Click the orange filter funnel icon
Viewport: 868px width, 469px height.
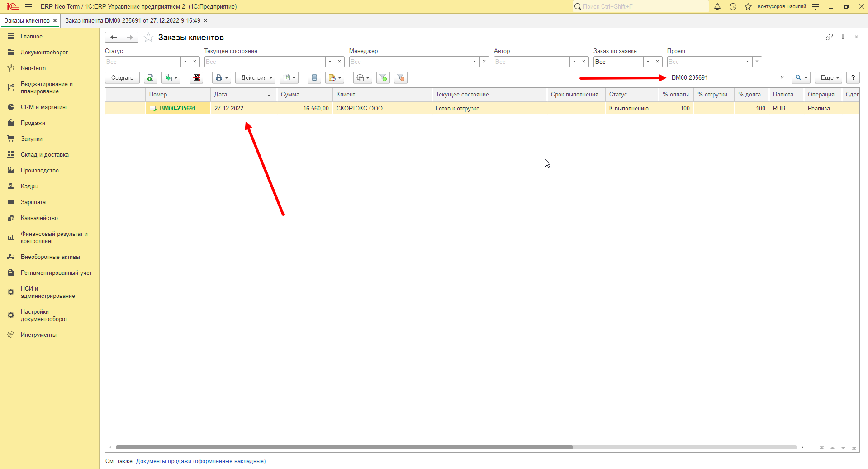pos(401,78)
